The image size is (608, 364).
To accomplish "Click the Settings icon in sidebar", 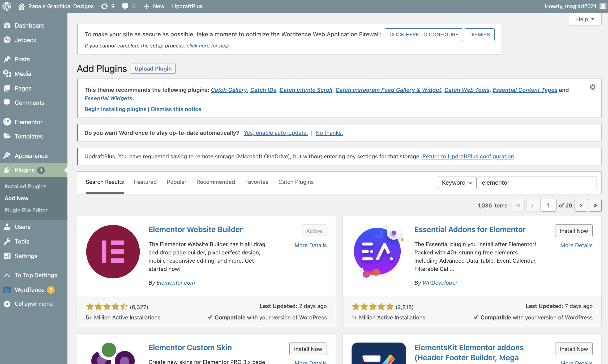I will coord(7,256).
